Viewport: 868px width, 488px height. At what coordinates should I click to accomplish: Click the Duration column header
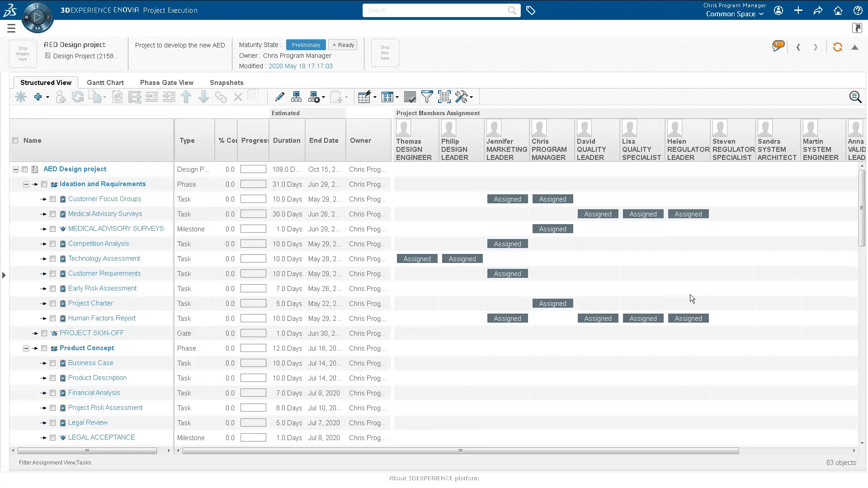pyautogui.click(x=287, y=141)
